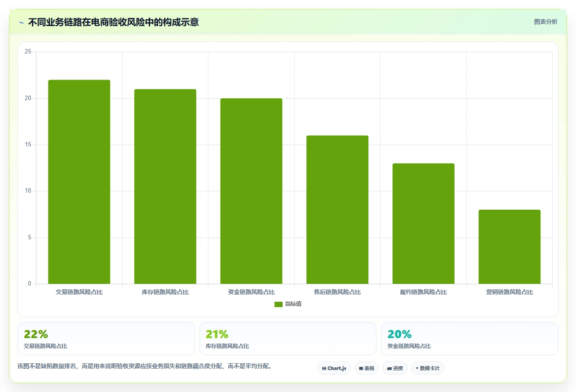
Task: Click the 指标值 legend label
Action: (293, 304)
